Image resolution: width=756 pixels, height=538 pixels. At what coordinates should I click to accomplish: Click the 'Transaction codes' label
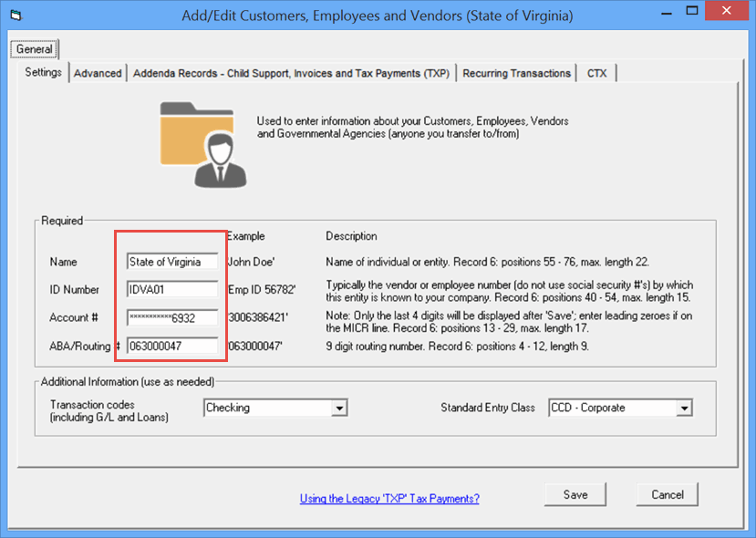(x=109, y=410)
